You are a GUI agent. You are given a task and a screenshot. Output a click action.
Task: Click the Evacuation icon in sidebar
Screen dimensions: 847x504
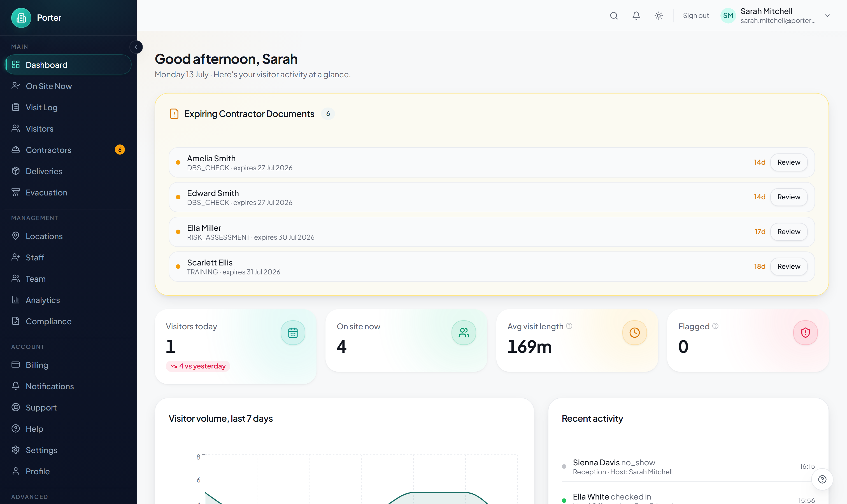click(16, 192)
